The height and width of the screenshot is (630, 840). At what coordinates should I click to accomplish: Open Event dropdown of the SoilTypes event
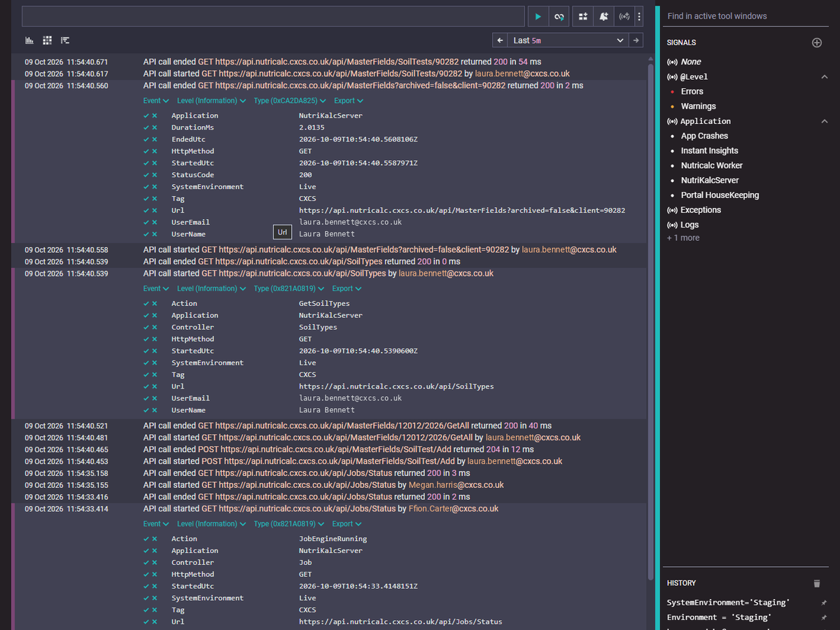pyautogui.click(x=156, y=288)
